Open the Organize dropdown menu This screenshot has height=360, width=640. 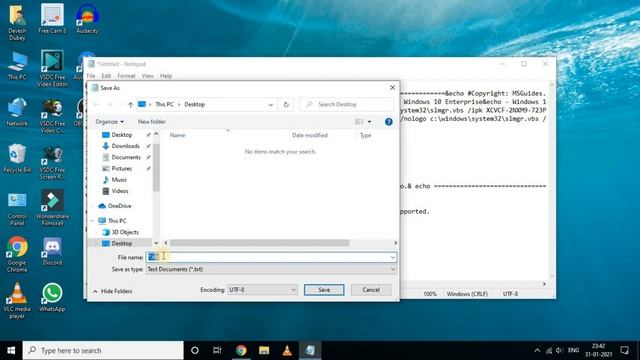point(109,122)
